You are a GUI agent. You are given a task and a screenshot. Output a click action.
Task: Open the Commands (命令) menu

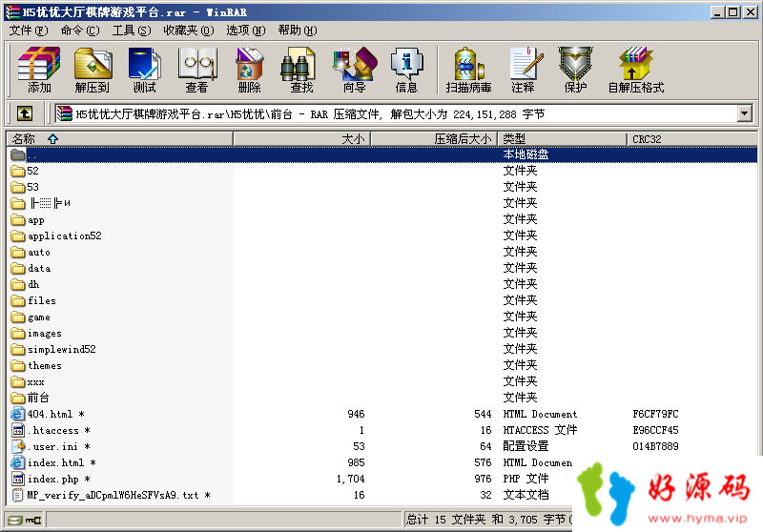[80, 31]
